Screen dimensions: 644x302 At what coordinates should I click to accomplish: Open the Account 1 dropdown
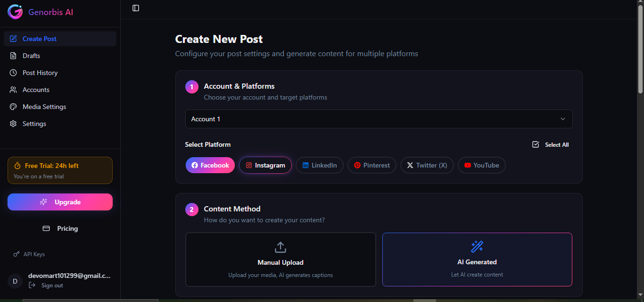(x=379, y=118)
